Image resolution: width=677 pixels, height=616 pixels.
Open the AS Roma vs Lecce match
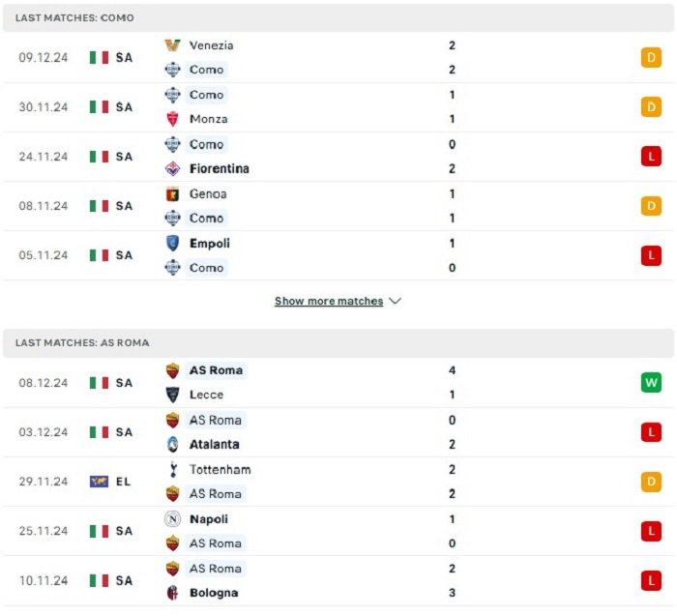click(x=338, y=383)
